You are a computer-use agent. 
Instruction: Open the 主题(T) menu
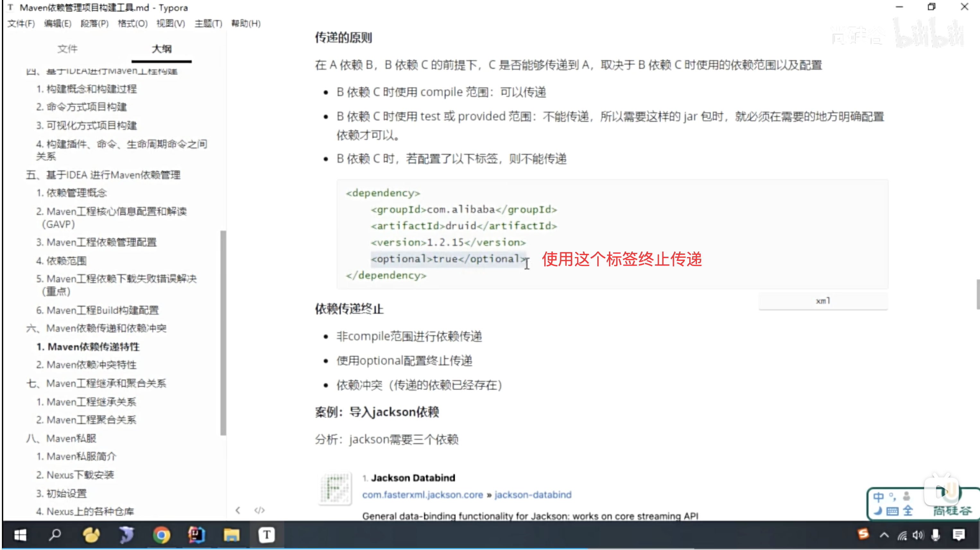[x=208, y=24]
